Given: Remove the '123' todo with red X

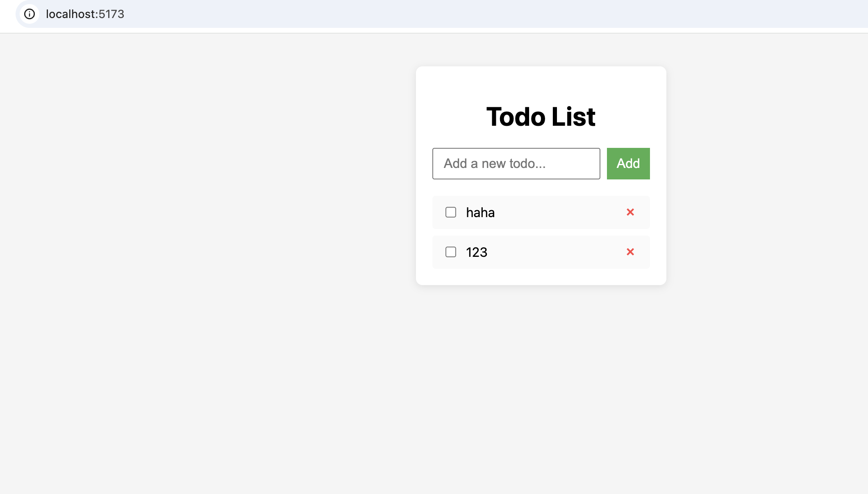Looking at the screenshot, I should pos(630,252).
